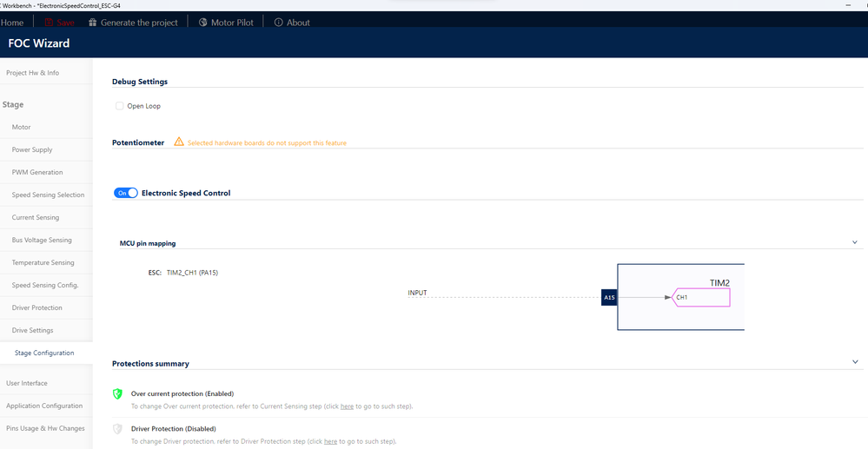Viewport: 868px width, 449px height.
Task: Click 'here' link for Driver protection
Action: coord(330,441)
